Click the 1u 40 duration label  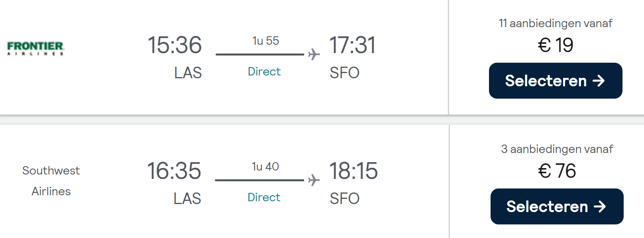tap(265, 167)
